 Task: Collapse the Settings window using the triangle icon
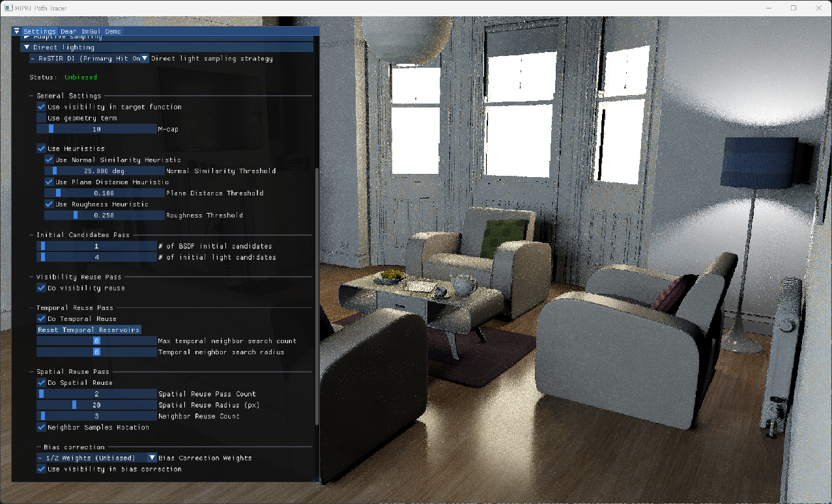[x=16, y=31]
